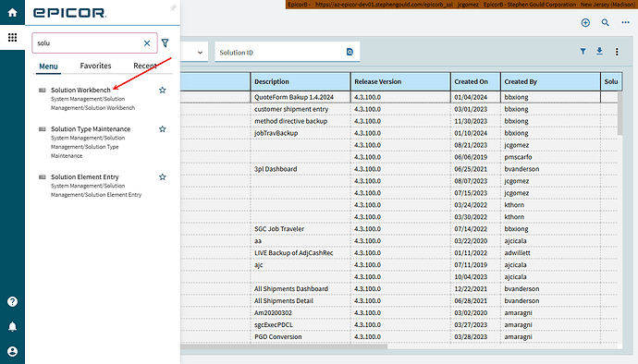Screen dimensions: 638x364
Task: Click the grid download export icon
Action: 599,51
